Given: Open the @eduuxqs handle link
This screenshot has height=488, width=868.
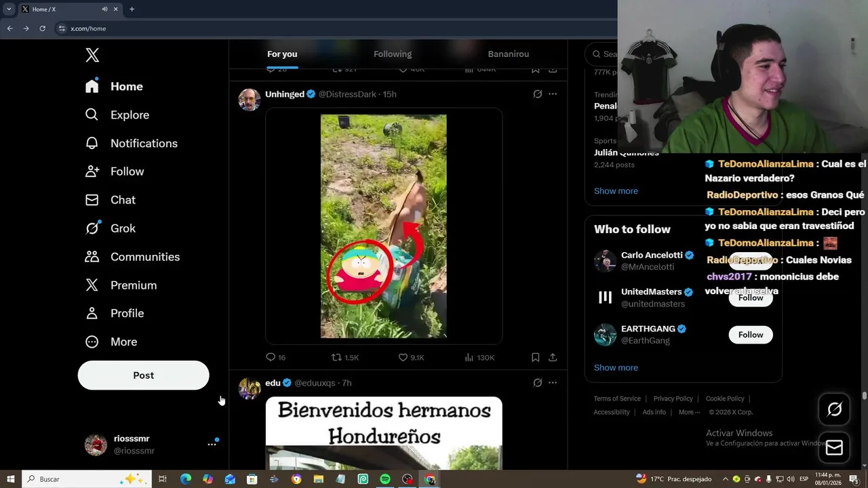Looking at the screenshot, I should click(315, 383).
